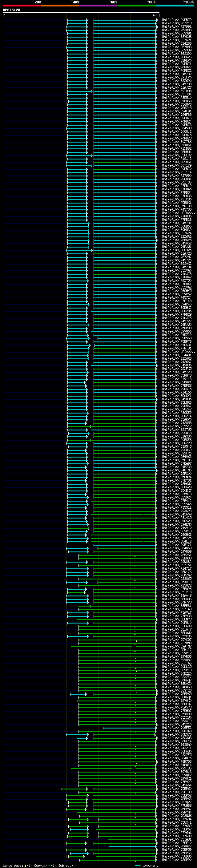This screenshot has width=197, height=868.
Task: Select hit UniRef100_Q39545
Action: (x=177, y=446)
